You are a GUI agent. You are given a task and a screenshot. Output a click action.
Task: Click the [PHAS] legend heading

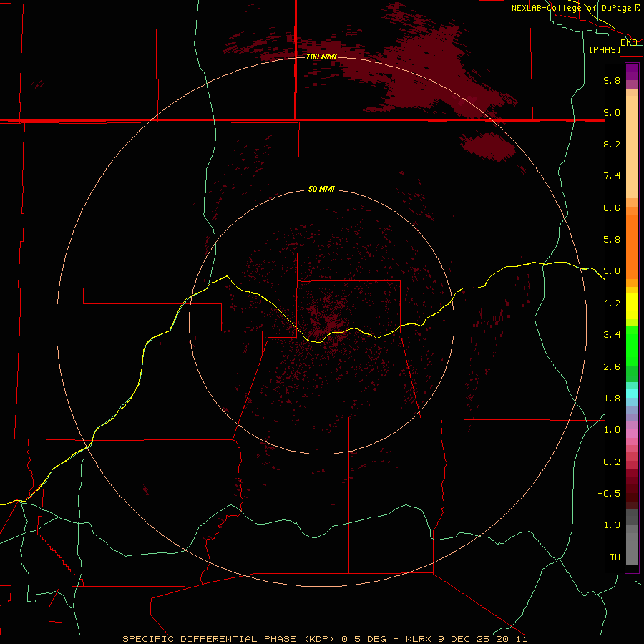point(605,49)
